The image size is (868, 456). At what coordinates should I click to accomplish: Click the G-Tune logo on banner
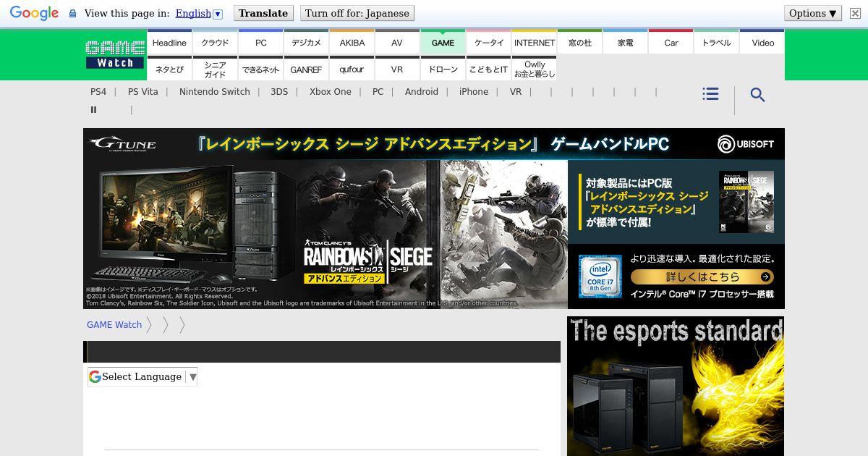pyautogui.click(x=123, y=144)
